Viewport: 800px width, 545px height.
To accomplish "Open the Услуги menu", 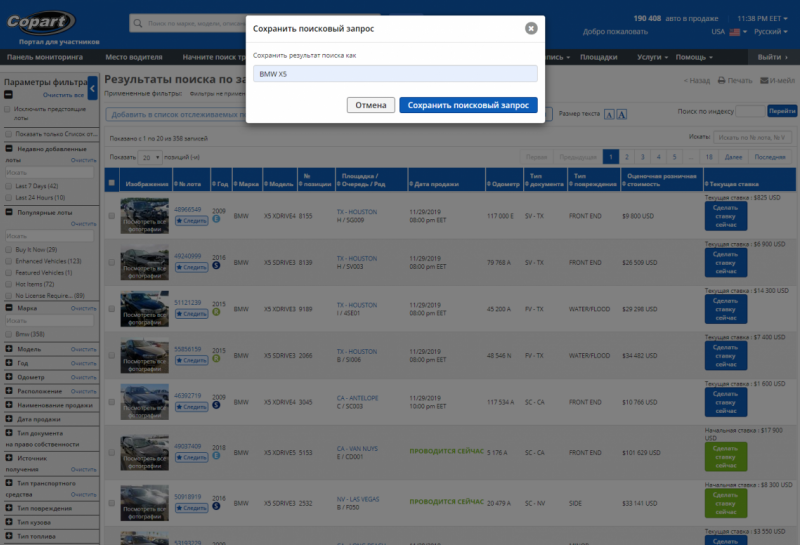I will 652,57.
